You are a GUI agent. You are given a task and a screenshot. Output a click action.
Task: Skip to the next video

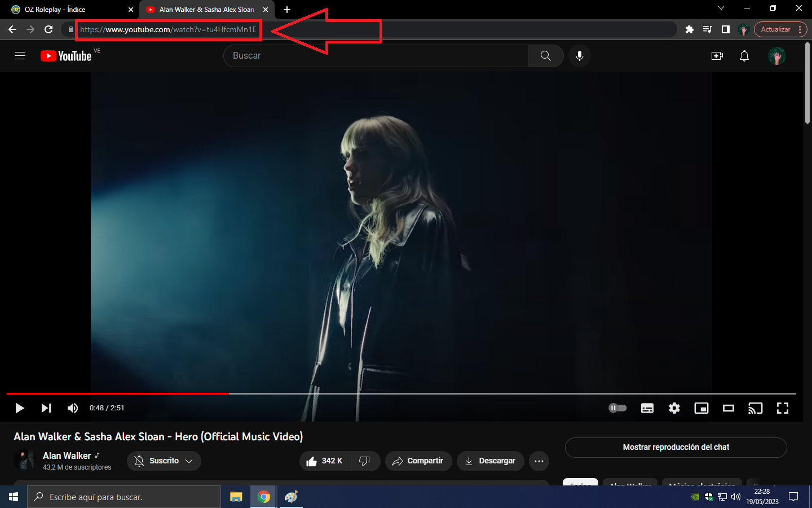(x=46, y=408)
